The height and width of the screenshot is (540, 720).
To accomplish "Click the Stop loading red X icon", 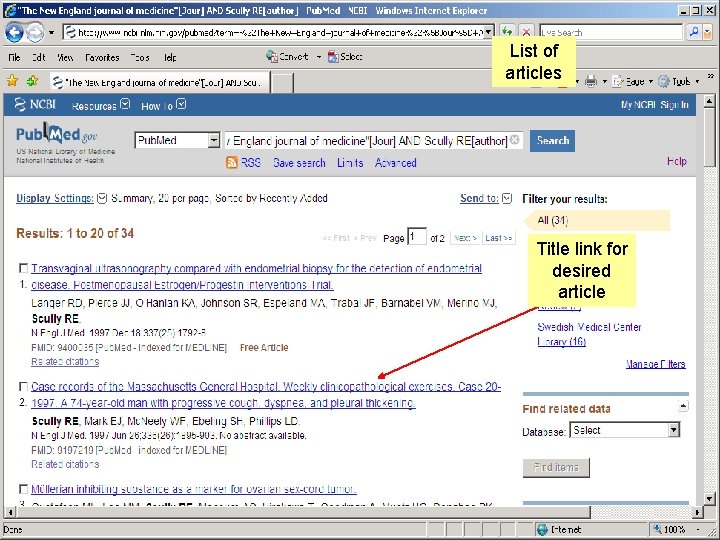I will point(526,32).
